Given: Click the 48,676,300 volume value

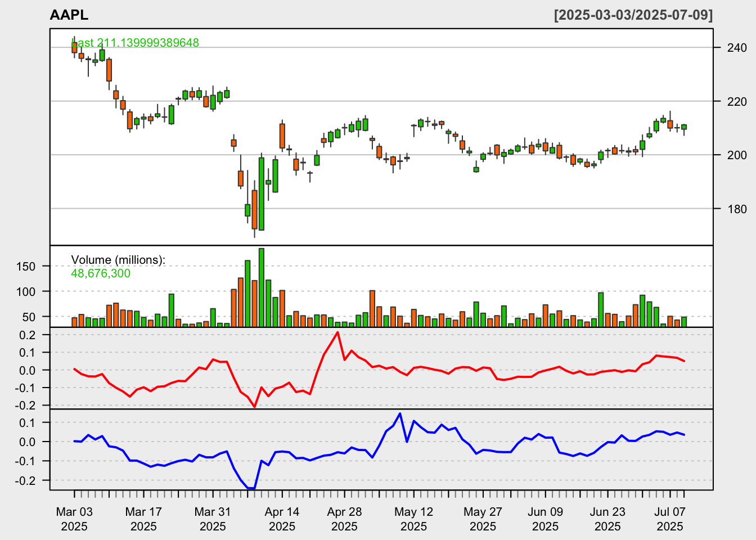Looking at the screenshot, I should [101, 273].
